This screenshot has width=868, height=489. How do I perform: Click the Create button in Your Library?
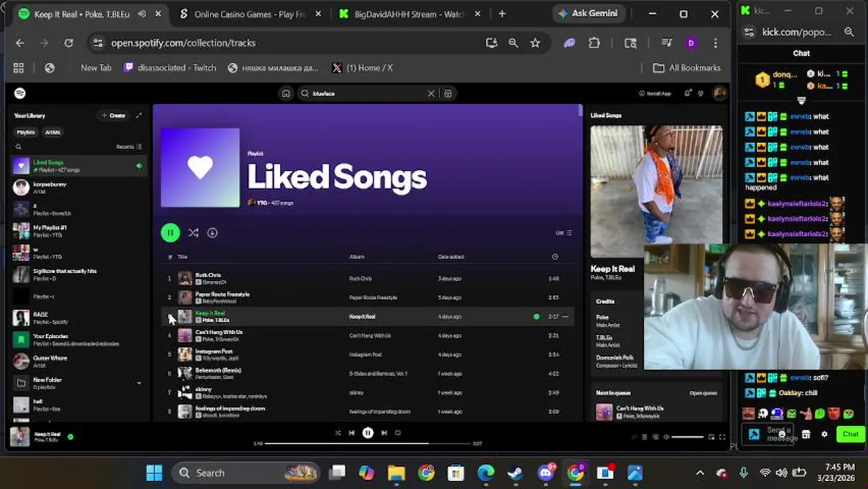pos(113,115)
